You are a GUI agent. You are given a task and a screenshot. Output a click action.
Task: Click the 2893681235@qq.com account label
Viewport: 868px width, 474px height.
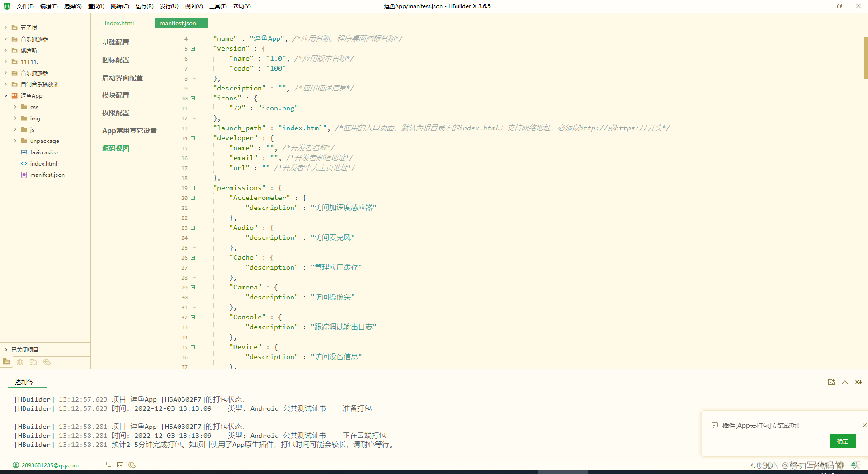[x=50, y=465]
